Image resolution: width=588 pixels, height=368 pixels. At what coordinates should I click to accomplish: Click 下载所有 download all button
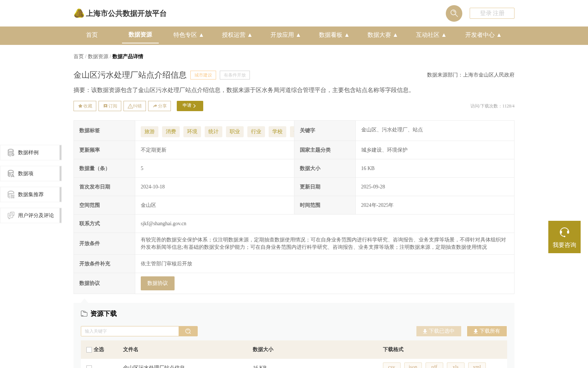pos(487,331)
